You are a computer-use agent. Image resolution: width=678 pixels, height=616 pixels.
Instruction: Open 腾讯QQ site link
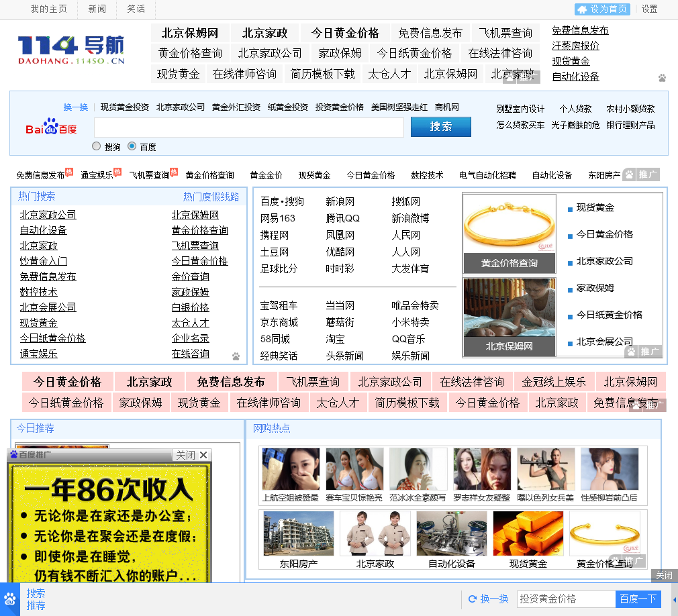[342, 218]
